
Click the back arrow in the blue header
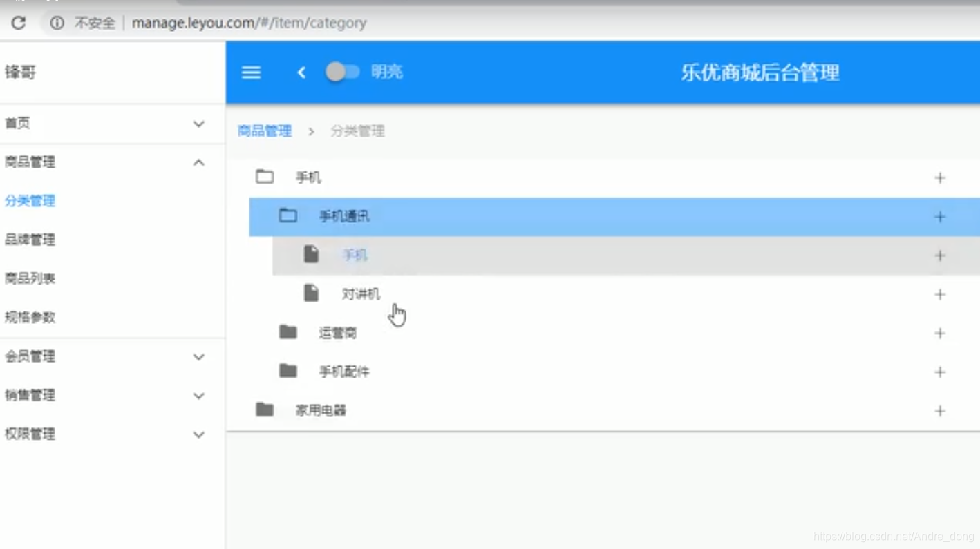point(301,73)
